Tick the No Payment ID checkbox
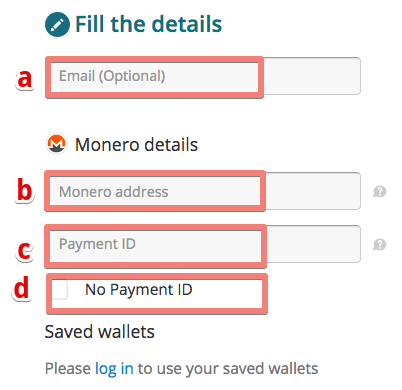The width and height of the screenshot is (402, 390). tap(60, 289)
